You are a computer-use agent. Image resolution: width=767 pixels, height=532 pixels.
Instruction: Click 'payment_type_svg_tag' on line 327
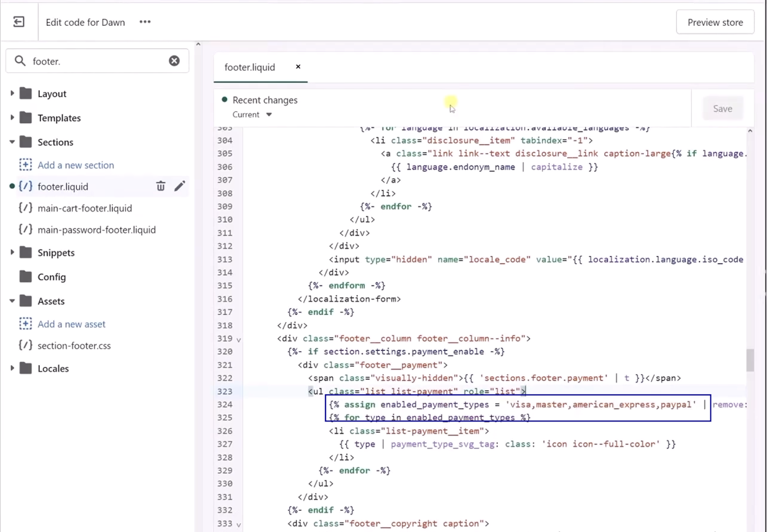tap(442, 444)
